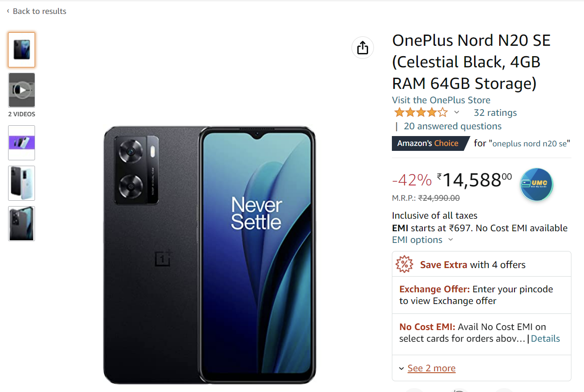
Task: Click the four-star rating stars
Action: pyautogui.click(x=421, y=112)
